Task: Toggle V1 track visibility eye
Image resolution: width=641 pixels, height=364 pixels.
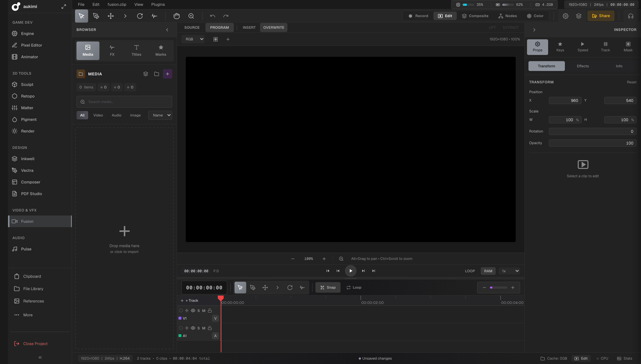Action: 193,310
